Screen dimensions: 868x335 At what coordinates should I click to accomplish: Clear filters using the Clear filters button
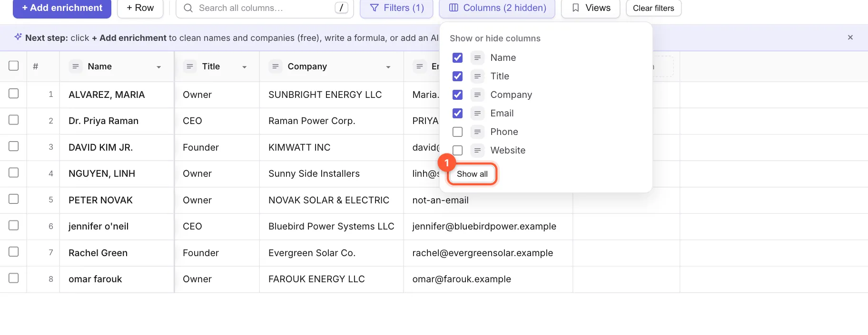coord(653,8)
